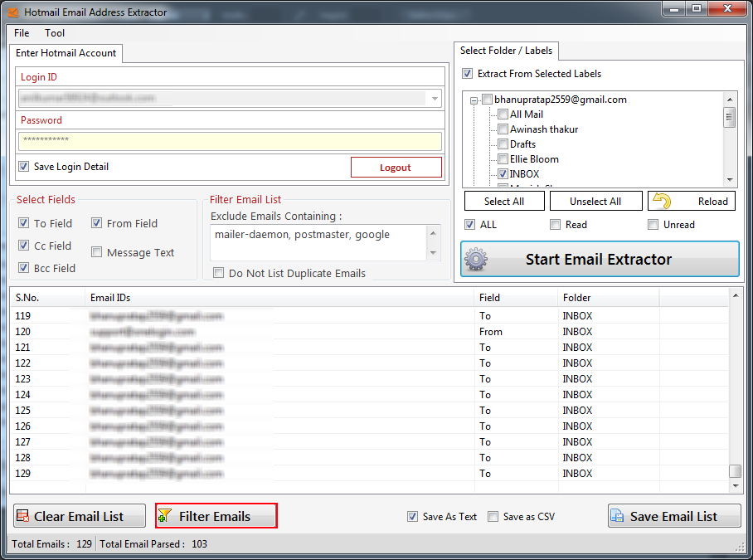Click the gear icon on Start Email Extractor

476,260
